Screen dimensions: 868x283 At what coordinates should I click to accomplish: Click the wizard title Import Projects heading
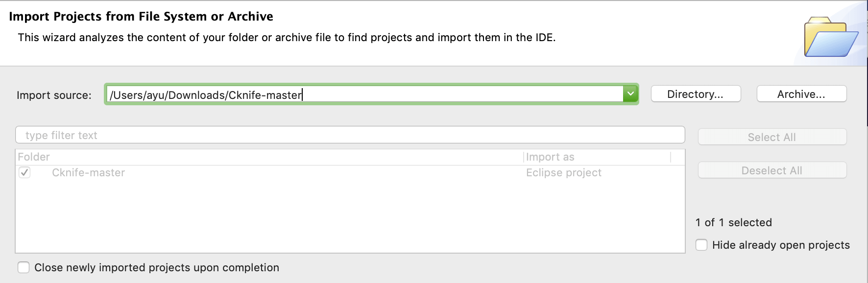(x=141, y=16)
